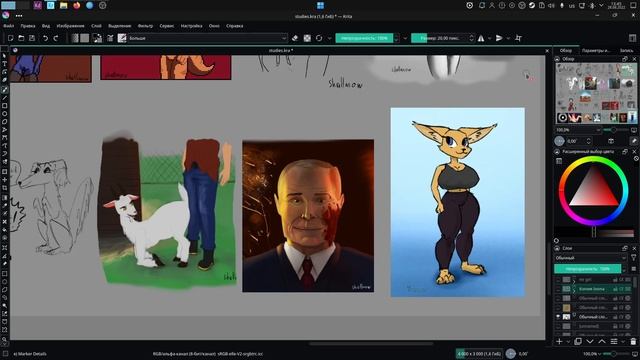Move the layer down in the stack

point(590,341)
